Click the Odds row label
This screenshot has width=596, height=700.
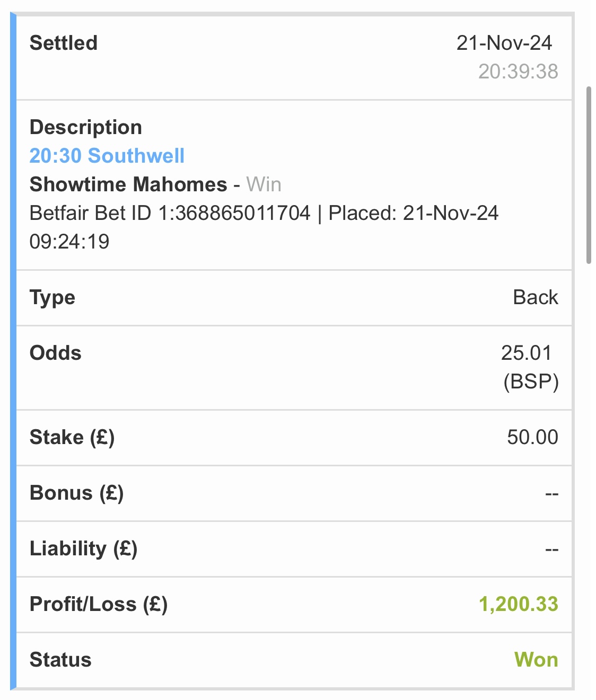point(56,353)
